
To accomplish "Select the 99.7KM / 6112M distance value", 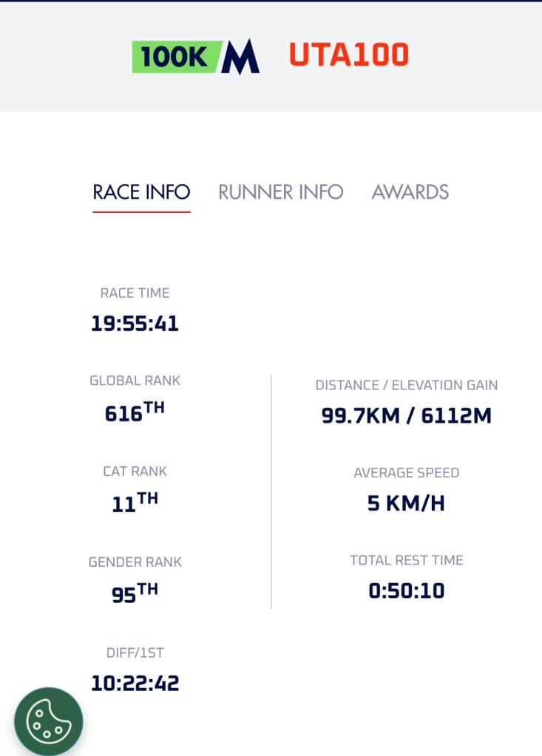I will pos(407,416).
